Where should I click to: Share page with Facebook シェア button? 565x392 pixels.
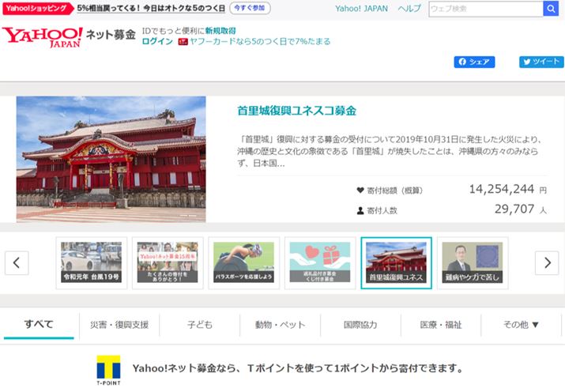click(x=473, y=62)
